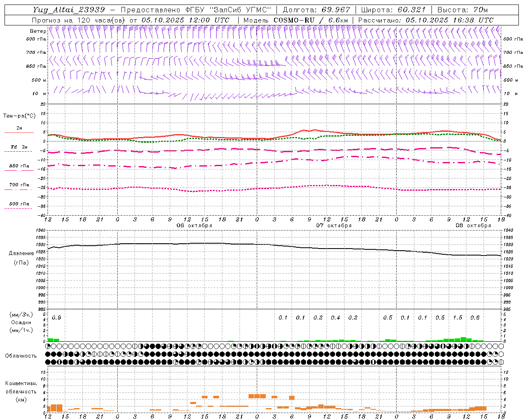
Task: Click the '08 октября' date label
Action: click(x=473, y=225)
